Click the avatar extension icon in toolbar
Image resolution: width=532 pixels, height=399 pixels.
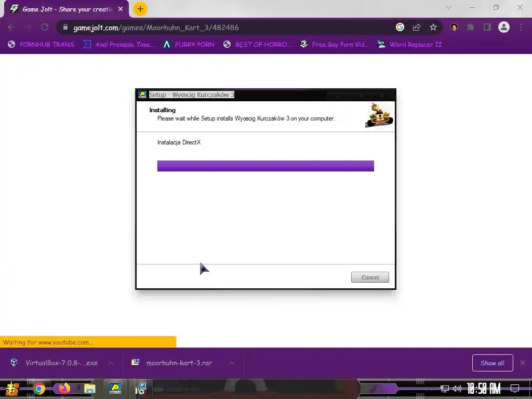point(454,27)
